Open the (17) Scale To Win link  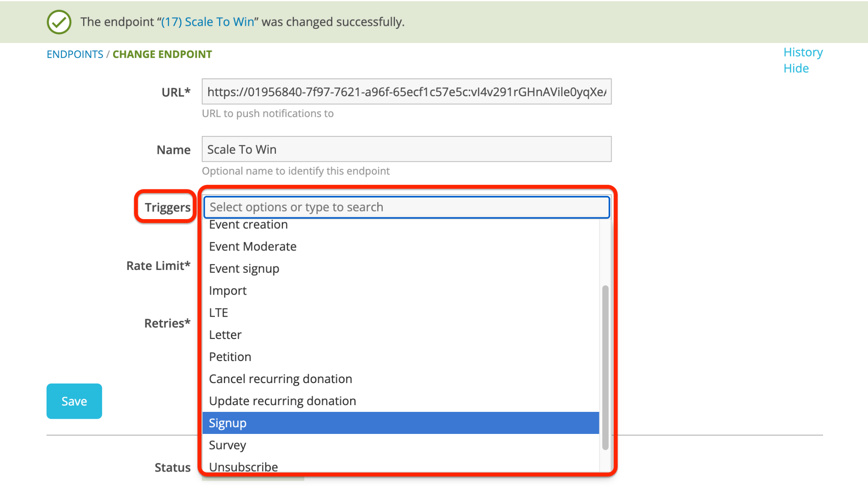(207, 22)
